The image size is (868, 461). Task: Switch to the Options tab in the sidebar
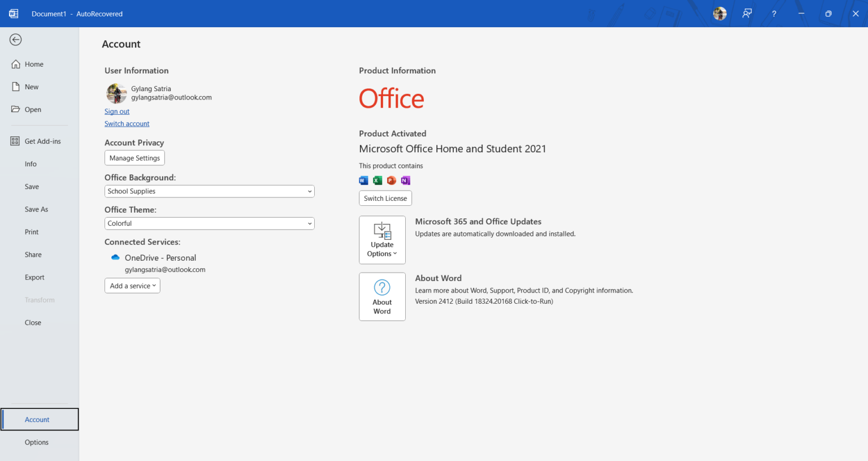coord(37,442)
